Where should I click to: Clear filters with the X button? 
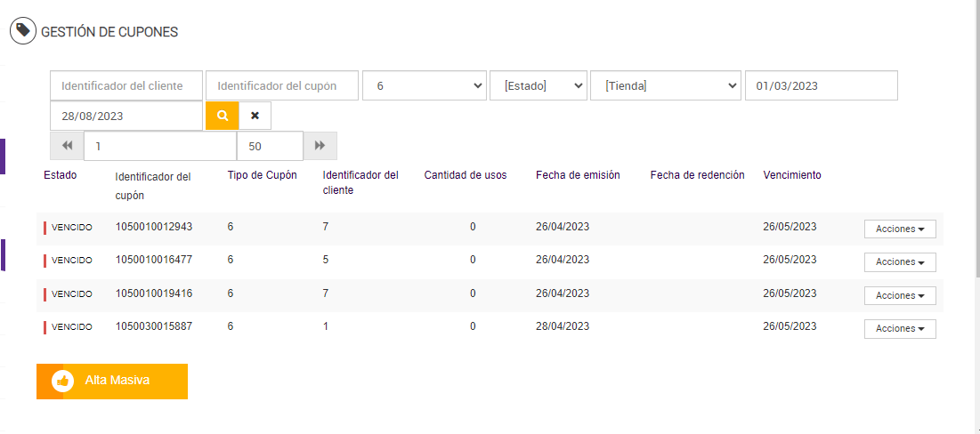tap(255, 116)
